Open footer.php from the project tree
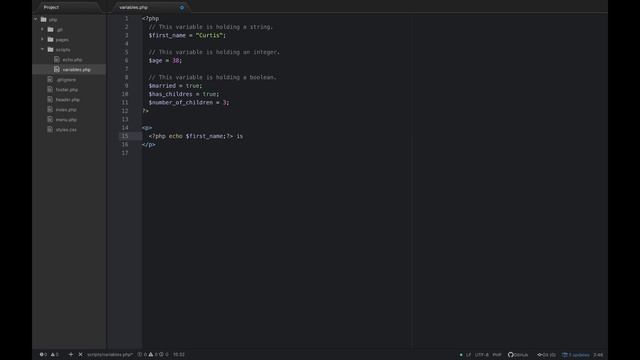This screenshot has width=640, height=360. coord(67,90)
